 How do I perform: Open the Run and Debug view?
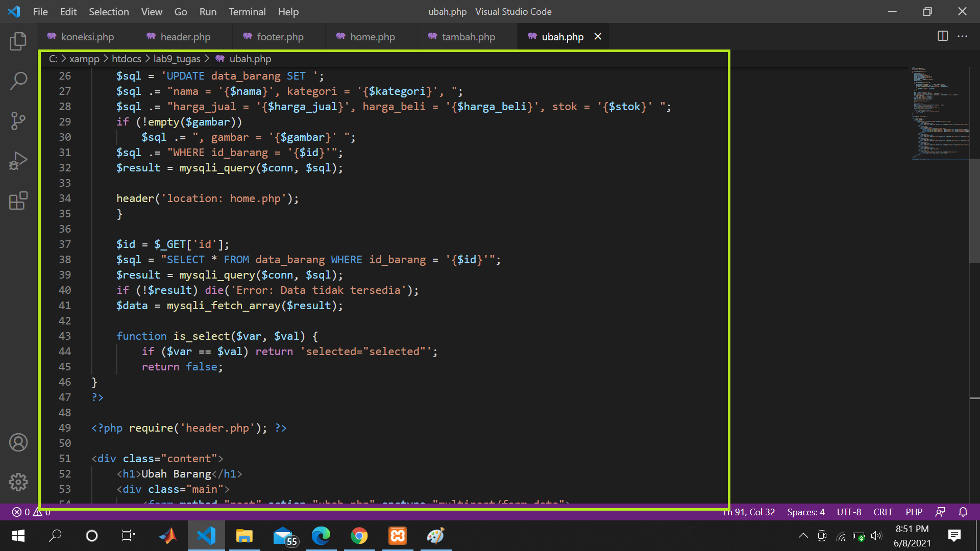[x=18, y=161]
